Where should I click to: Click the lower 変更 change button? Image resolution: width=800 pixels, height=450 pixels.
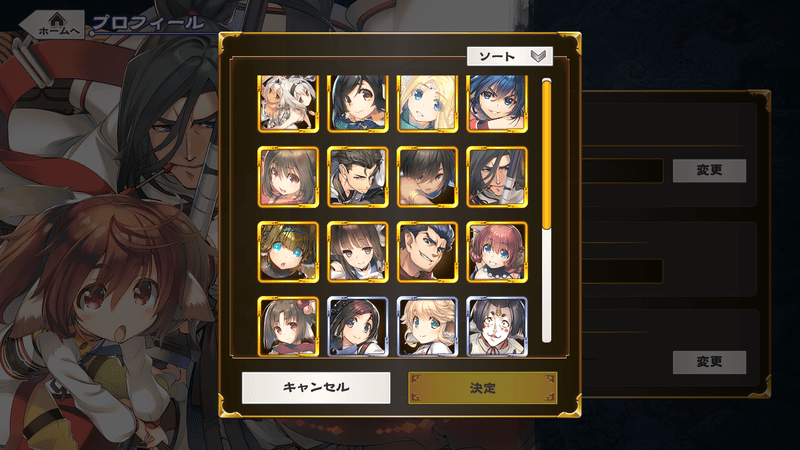click(709, 362)
